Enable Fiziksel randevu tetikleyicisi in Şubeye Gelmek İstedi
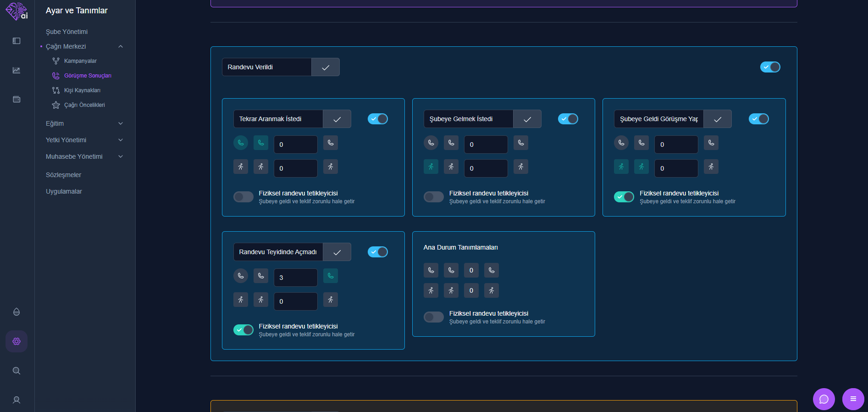 pyautogui.click(x=434, y=197)
